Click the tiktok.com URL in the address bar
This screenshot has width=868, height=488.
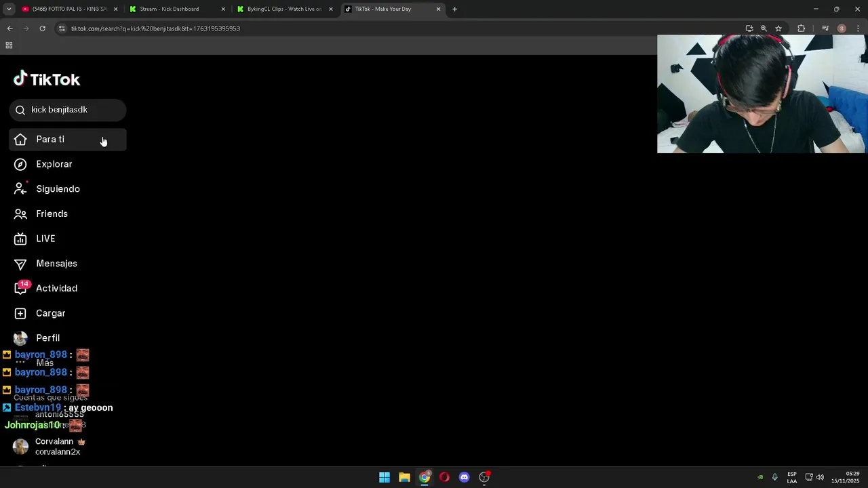click(155, 28)
